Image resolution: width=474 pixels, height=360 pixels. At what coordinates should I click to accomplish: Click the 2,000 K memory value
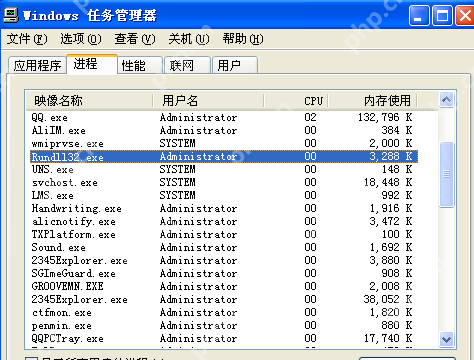pyautogui.click(x=391, y=143)
